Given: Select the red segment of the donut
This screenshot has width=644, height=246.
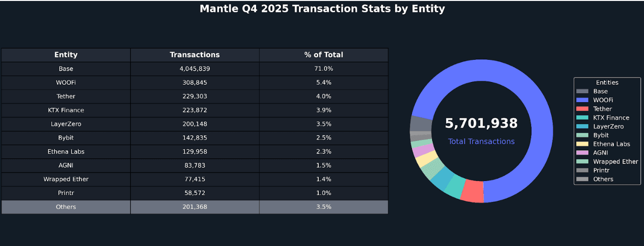Looking at the screenshot, I should click(x=472, y=191).
